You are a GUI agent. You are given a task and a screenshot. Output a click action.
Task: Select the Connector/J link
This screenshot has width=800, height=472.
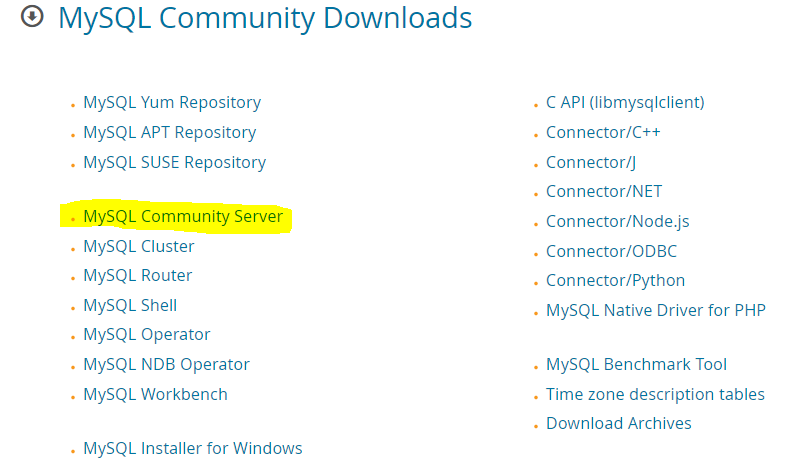point(591,162)
